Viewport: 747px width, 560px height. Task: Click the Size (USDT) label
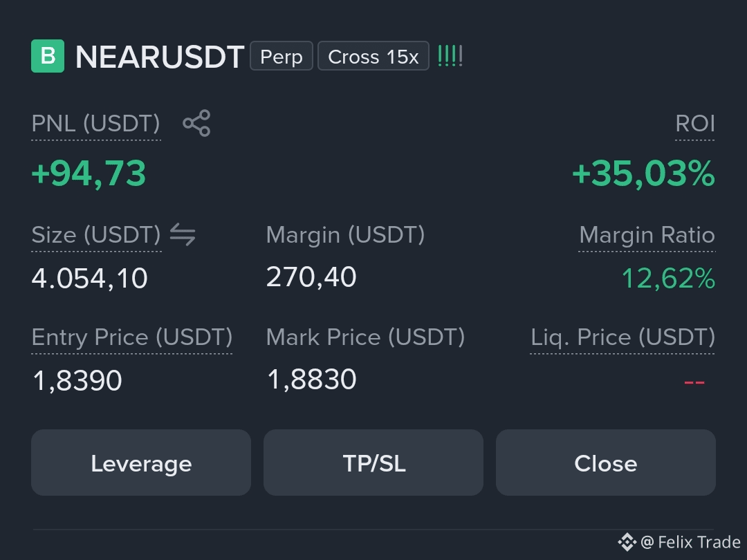pyautogui.click(x=96, y=235)
